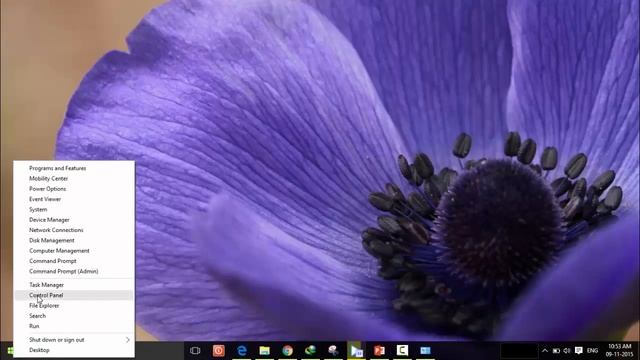This screenshot has height=360, width=640.
Task: Open Command Prompt (Admin)
Action: (74, 271)
